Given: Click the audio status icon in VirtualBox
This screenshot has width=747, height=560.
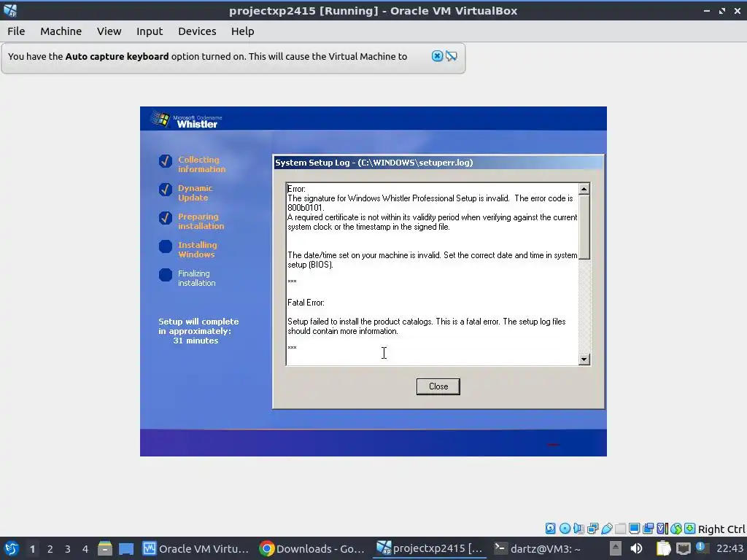Looking at the screenshot, I should click(578, 528).
